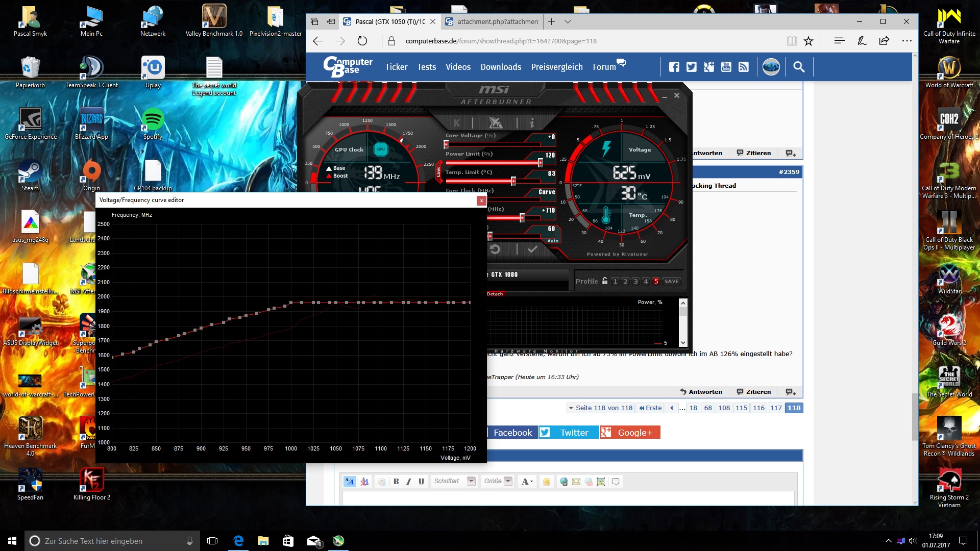
Task: Expand the Seite 118 von 118 dropdown
Action: click(600, 408)
